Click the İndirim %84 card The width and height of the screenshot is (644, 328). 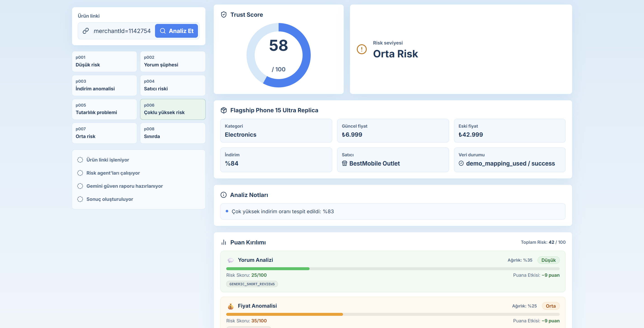point(276,160)
